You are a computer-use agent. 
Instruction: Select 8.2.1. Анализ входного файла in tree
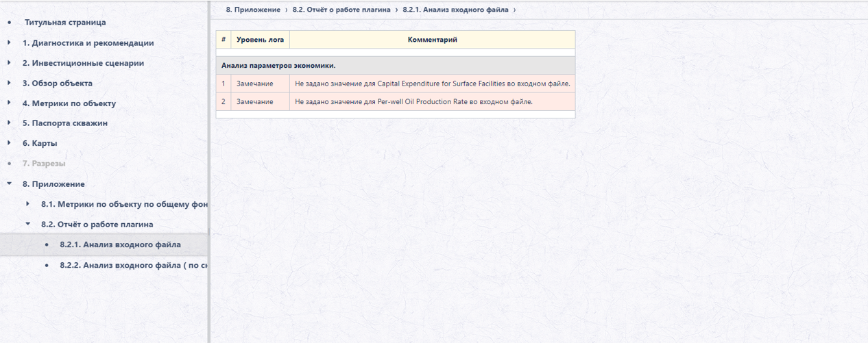(121, 244)
